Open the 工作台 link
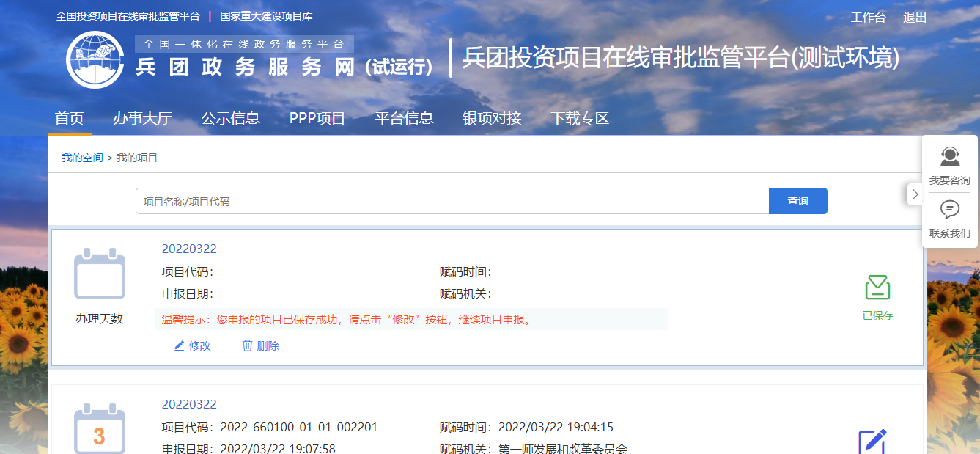The height and width of the screenshot is (454, 980). (868, 18)
